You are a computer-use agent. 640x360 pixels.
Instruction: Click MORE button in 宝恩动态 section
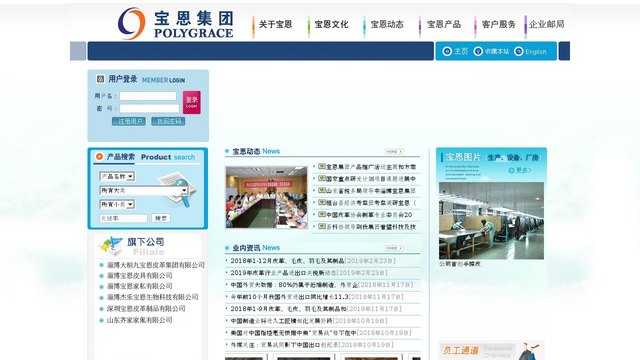[x=394, y=151]
